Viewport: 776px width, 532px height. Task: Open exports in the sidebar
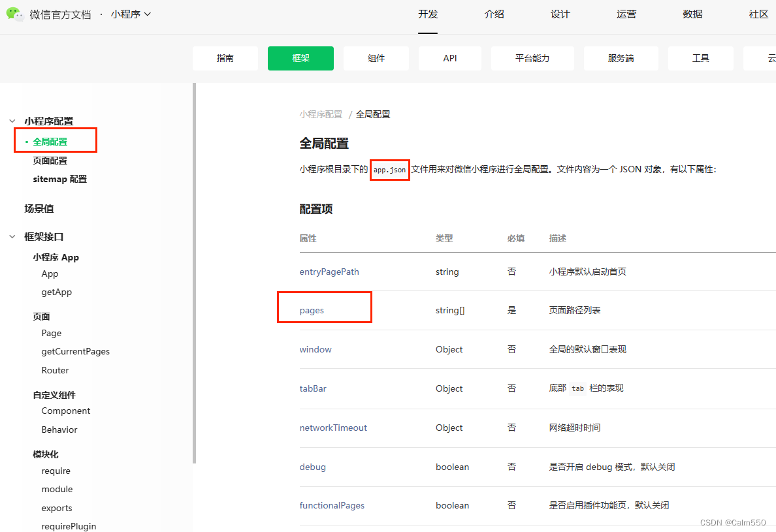tap(57, 509)
